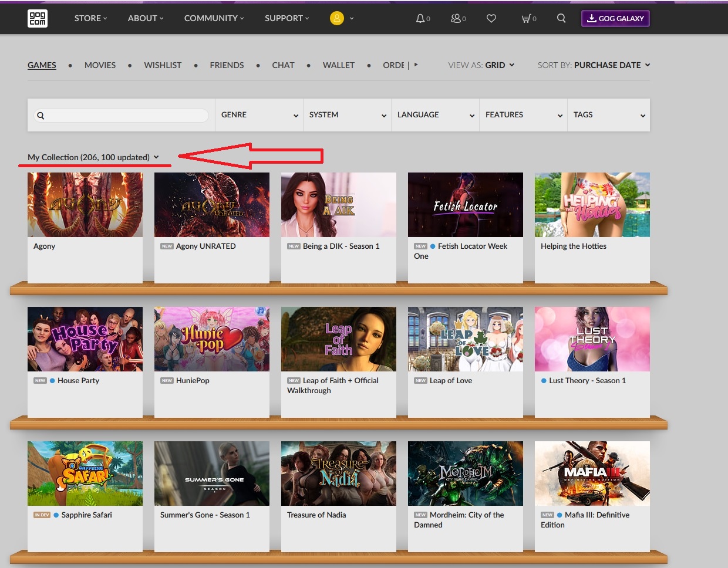Open the Treasure of Nadia cover
The width and height of the screenshot is (728, 568).
[339, 474]
